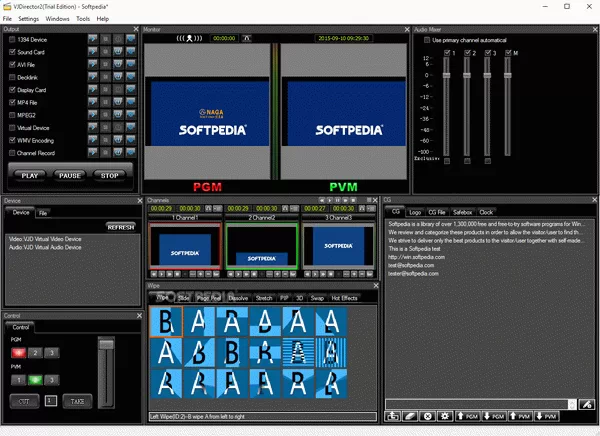Click the Control panel transition fader slider
The image size is (600, 436).
coord(103,347)
